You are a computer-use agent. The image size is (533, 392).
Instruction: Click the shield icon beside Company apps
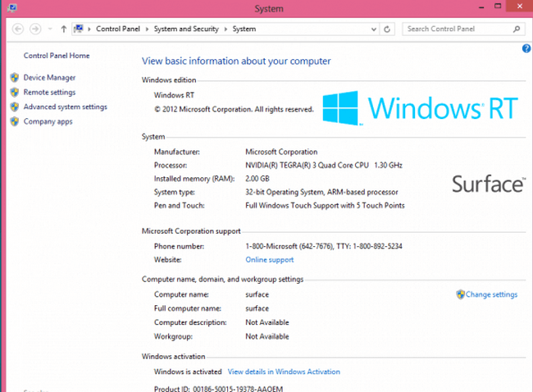tap(15, 121)
